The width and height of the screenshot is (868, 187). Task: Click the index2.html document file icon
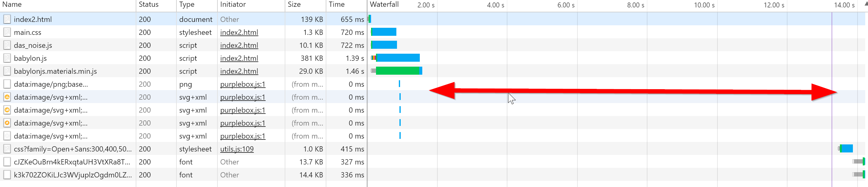[x=7, y=19]
